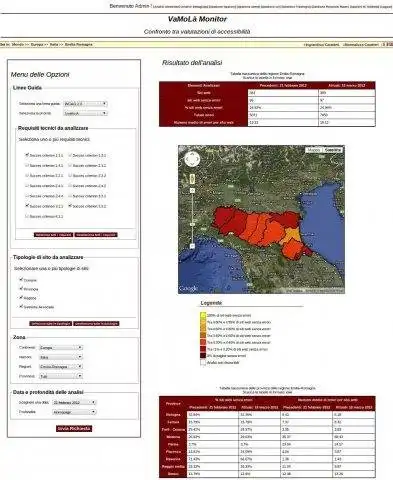Uncheck the Regione site type
The height and width of the screenshot is (480, 393).
(x=21, y=297)
